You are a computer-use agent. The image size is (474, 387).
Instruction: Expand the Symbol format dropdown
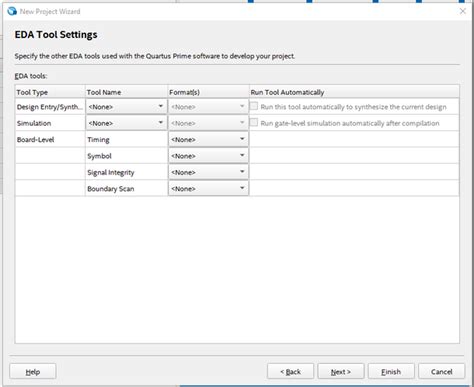[x=208, y=156]
